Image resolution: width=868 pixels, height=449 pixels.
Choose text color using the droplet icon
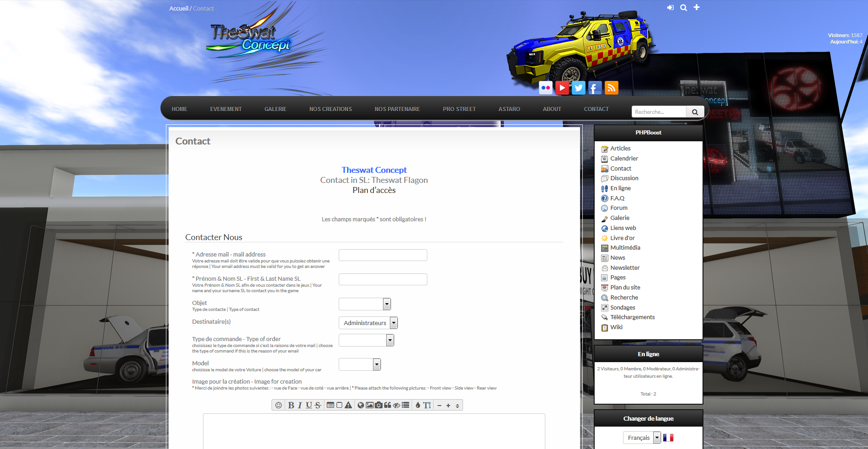tap(418, 405)
